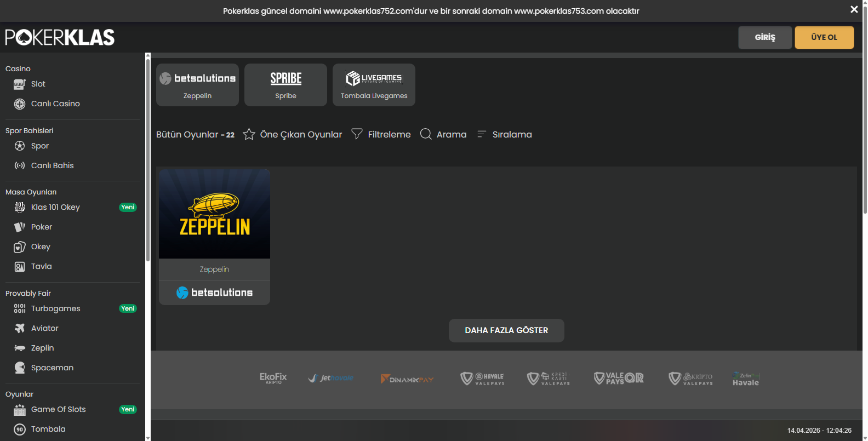Open the Filtreleme text option

point(389,134)
